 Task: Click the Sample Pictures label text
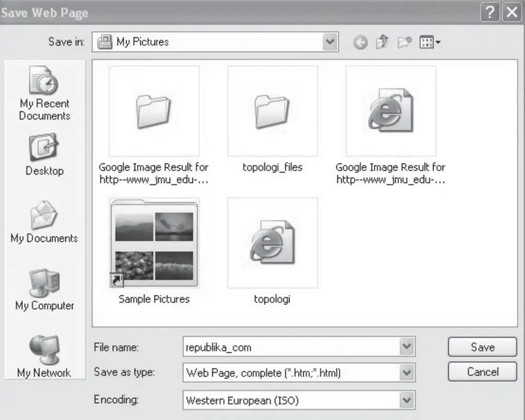[x=154, y=299]
